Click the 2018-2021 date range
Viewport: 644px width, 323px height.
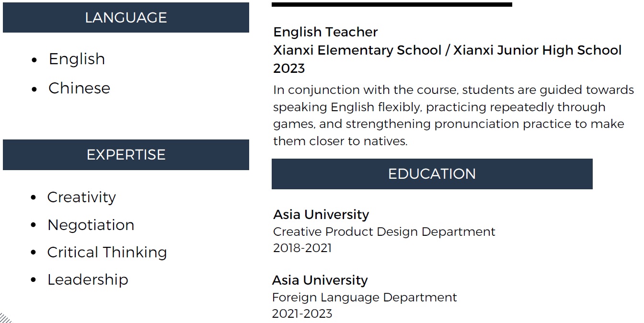point(302,248)
